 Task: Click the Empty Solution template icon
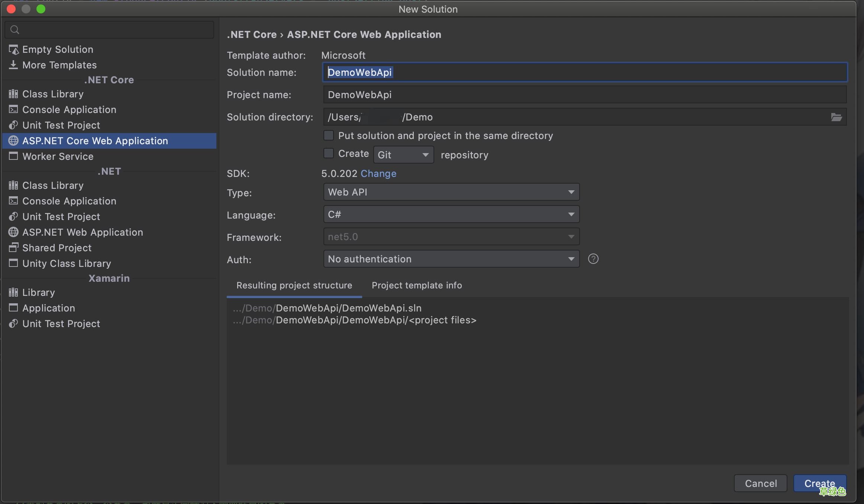[x=13, y=49]
